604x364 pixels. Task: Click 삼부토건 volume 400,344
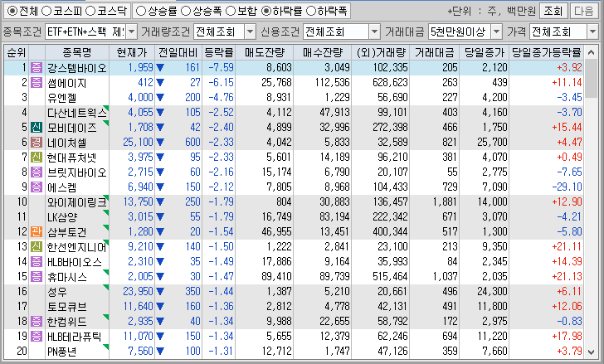390,232
